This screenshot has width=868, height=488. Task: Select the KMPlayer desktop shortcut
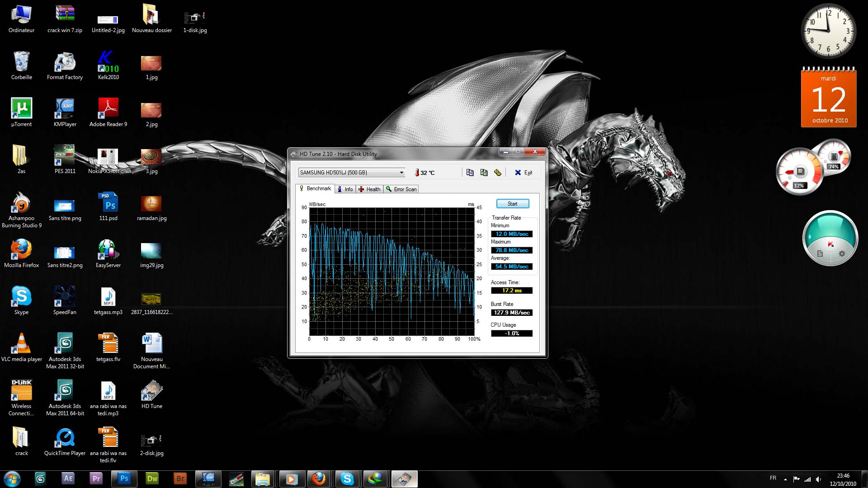tap(65, 113)
